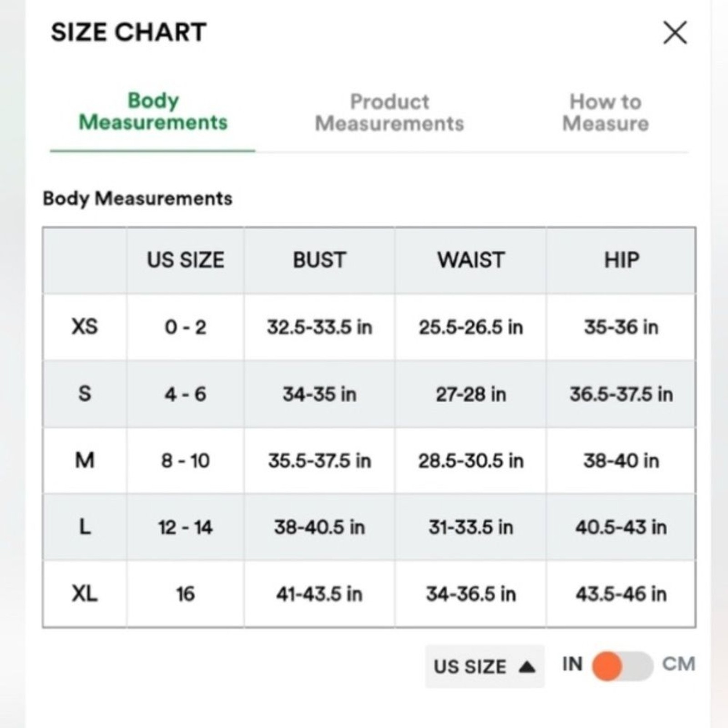Viewport: 728px width, 728px height.
Task: Select the XS size row label
Action: click(85, 327)
